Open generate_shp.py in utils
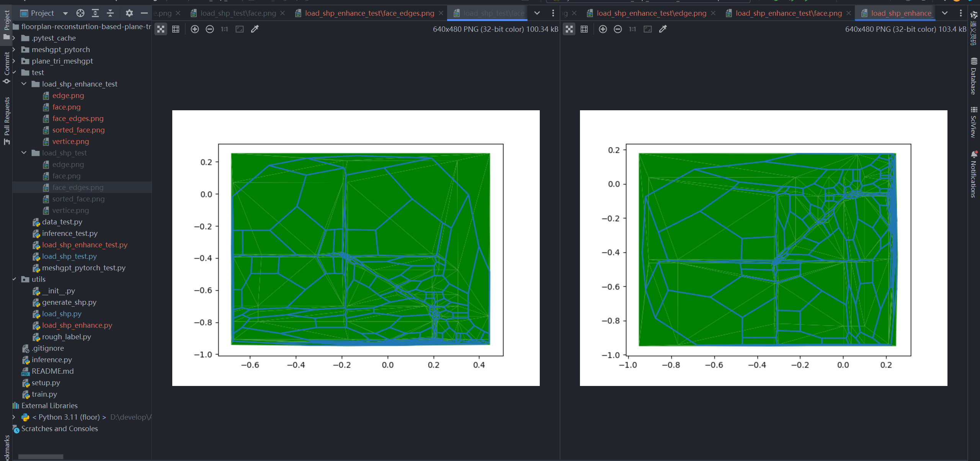980x461 pixels. pyautogui.click(x=69, y=302)
